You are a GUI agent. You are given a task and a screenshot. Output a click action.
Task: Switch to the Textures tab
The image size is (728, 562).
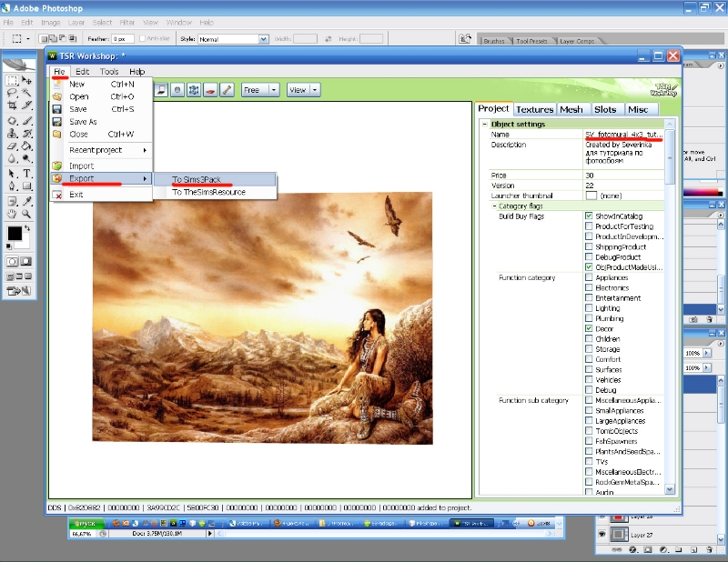coord(535,109)
